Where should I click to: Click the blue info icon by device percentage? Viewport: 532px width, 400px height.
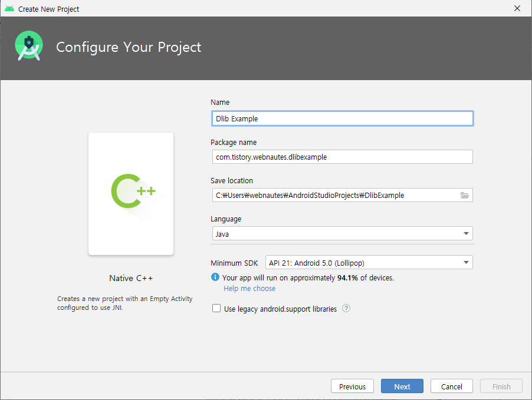pos(215,277)
